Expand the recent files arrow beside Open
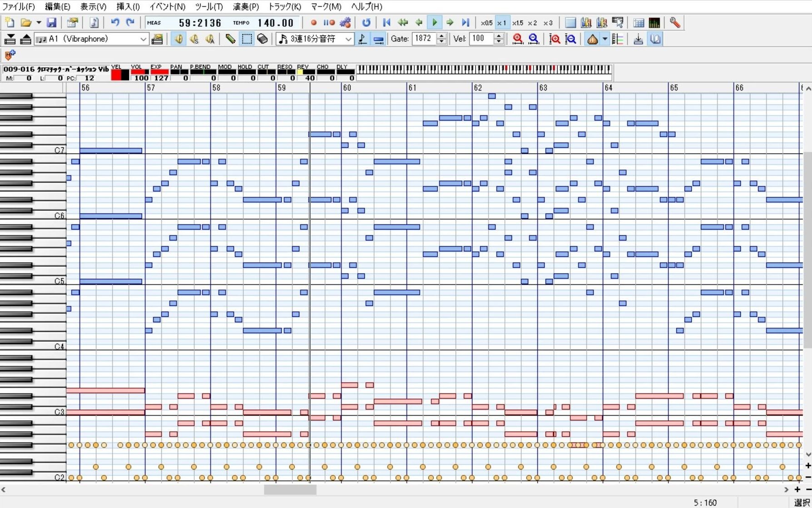The height and width of the screenshot is (508, 812). tap(38, 23)
